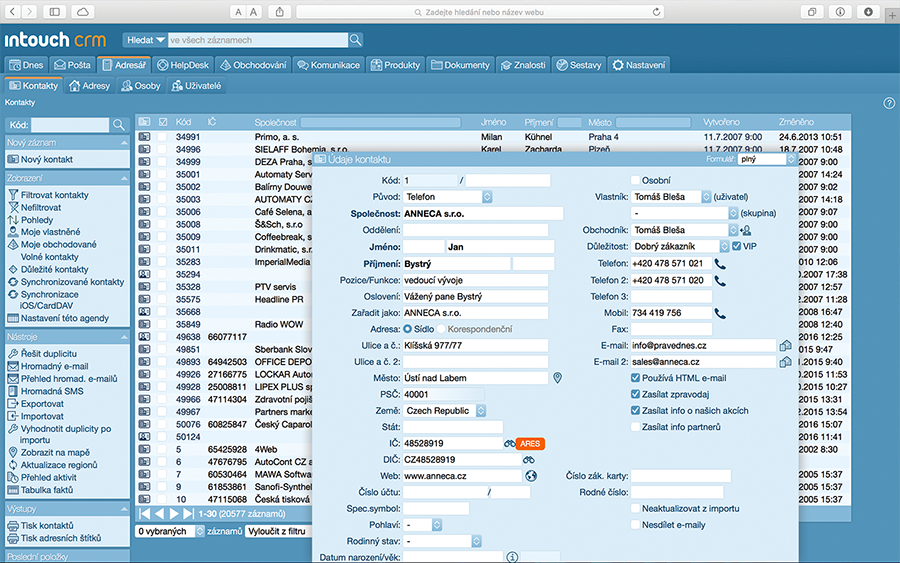Click the add-user icon beside Obchodník
This screenshot has width=900, height=563.
click(745, 230)
